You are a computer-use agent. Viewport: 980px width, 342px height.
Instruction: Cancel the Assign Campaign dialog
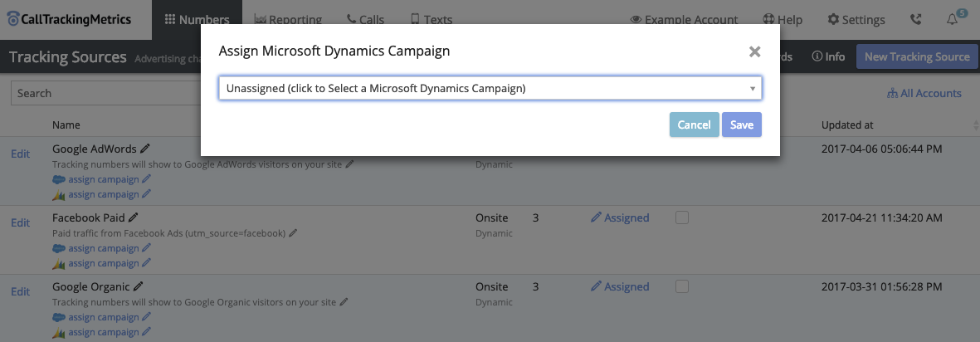[694, 125]
